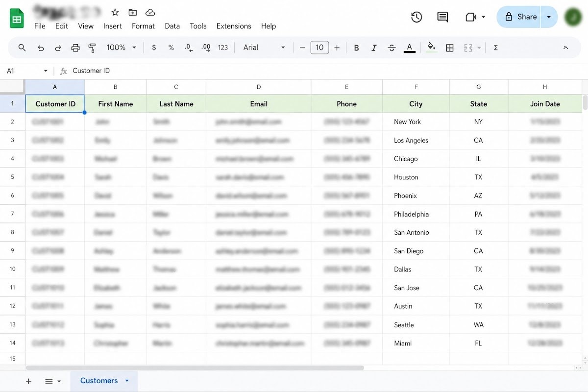Toggle strikethrough formatting

click(x=392, y=48)
